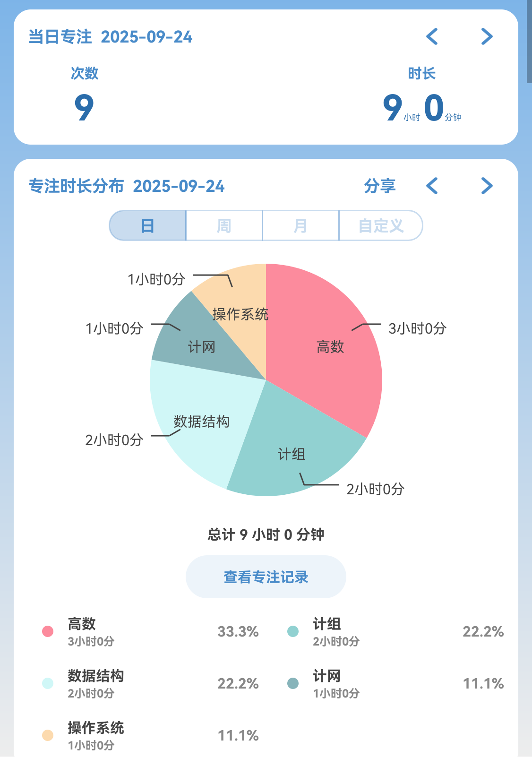Select the 日 day view tab
This screenshot has height=758, width=532.
(x=148, y=226)
